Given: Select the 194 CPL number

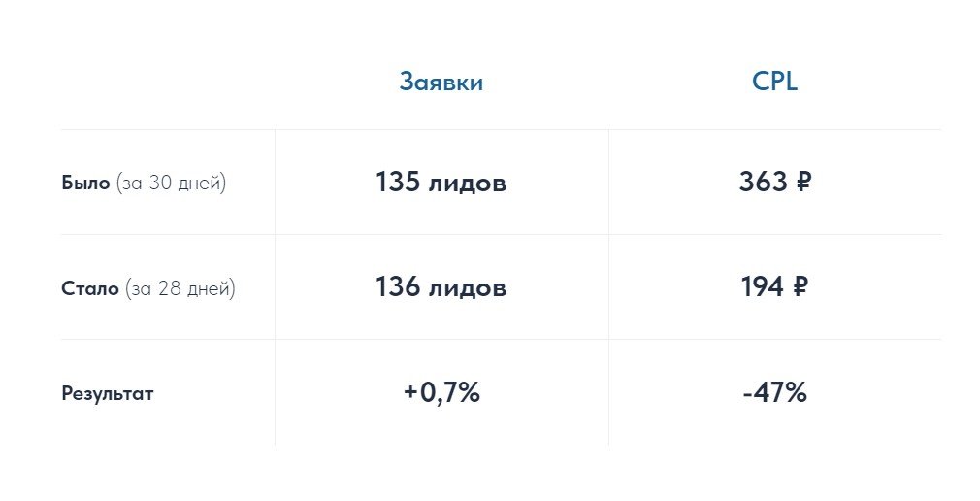Looking at the screenshot, I should point(762,287).
